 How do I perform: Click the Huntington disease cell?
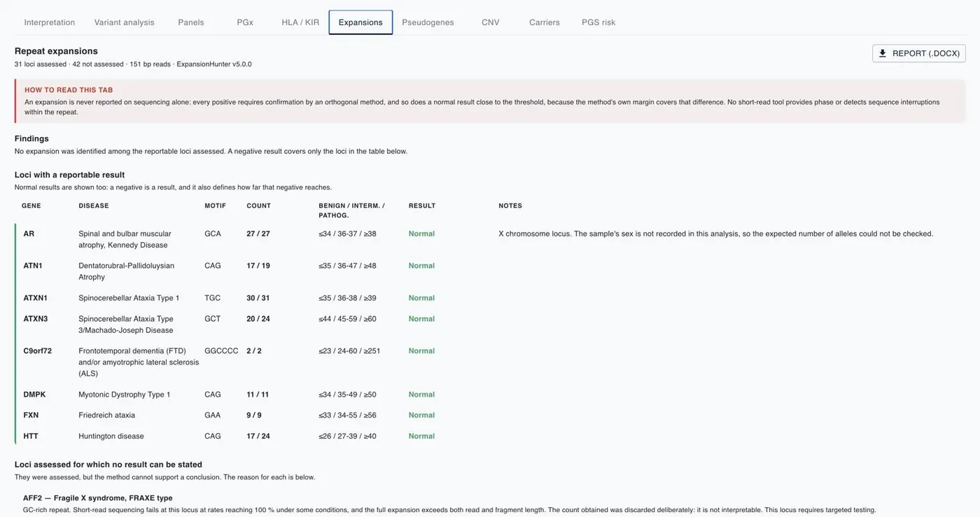click(111, 437)
